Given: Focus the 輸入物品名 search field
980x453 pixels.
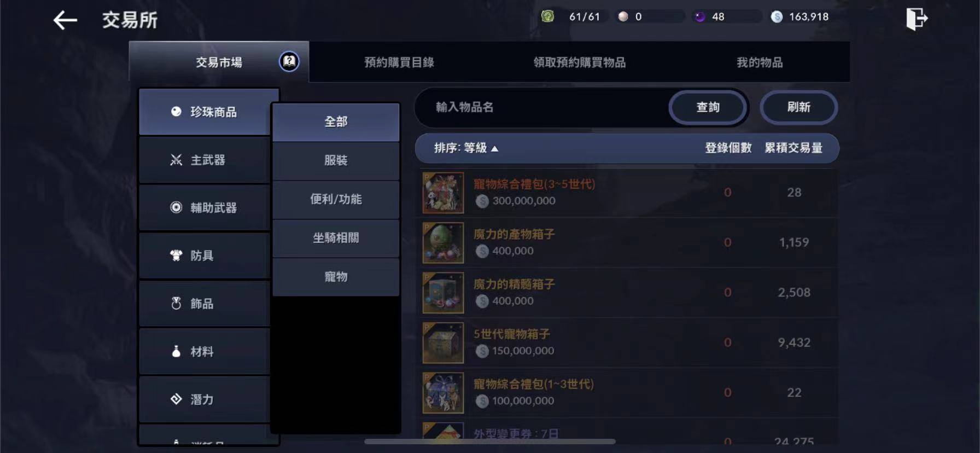Looking at the screenshot, I should click(541, 107).
